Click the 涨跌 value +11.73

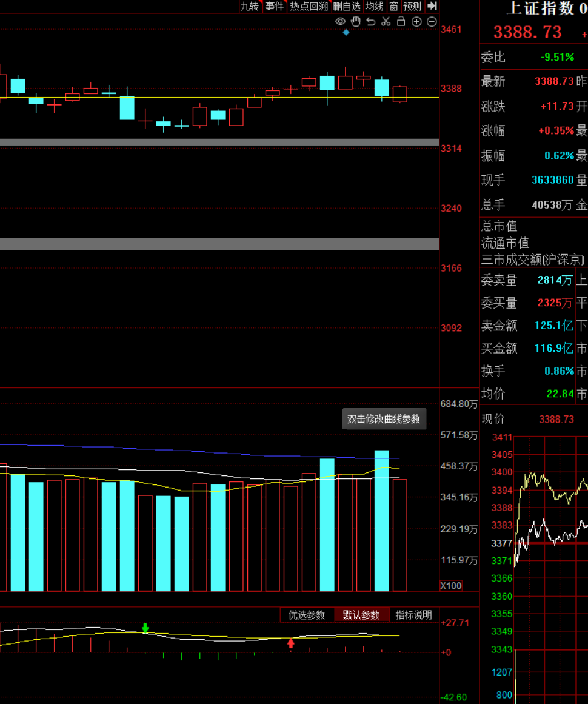pos(557,106)
